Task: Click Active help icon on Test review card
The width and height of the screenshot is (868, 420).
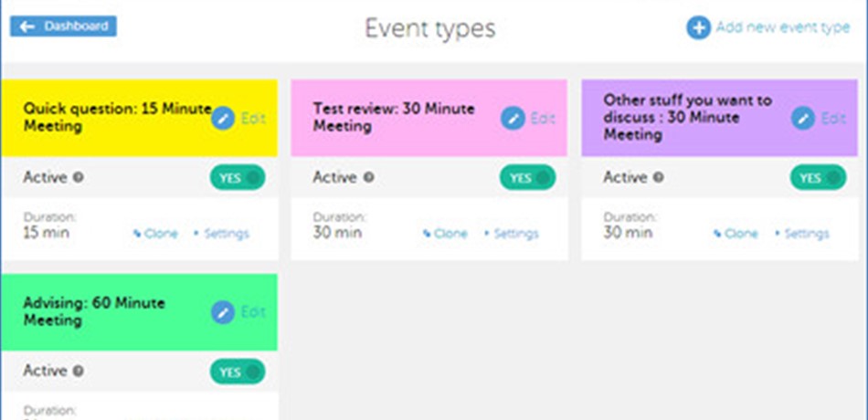Action: [369, 178]
